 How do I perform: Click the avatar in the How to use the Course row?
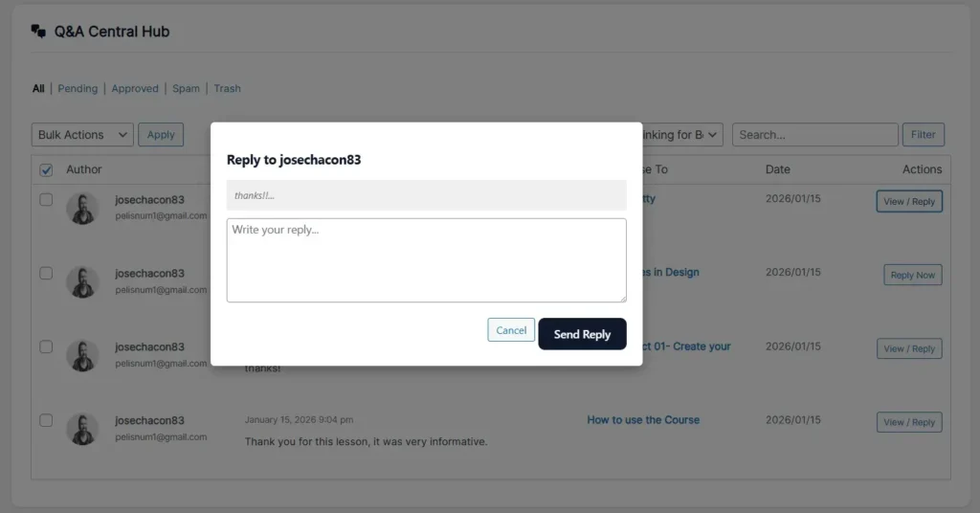82,430
